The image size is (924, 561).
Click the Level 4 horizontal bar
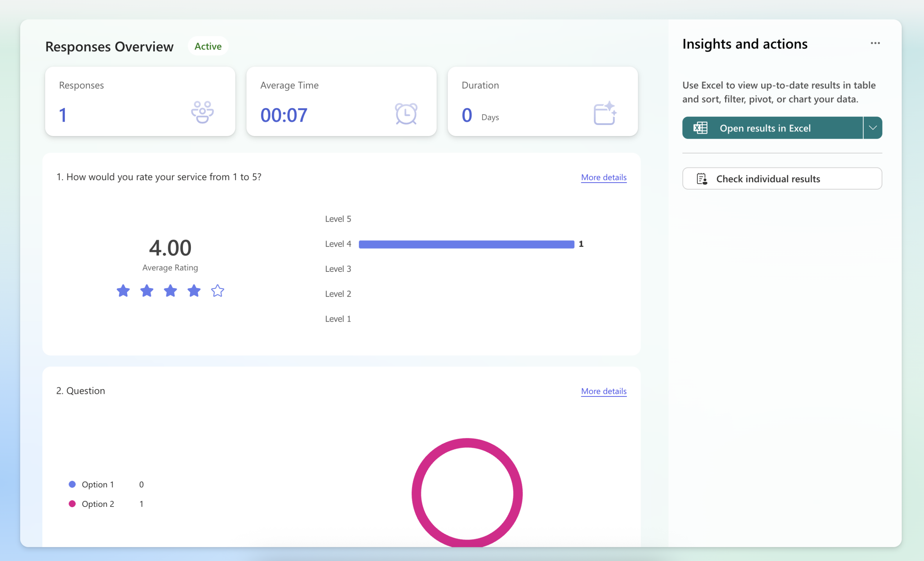[466, 244]
